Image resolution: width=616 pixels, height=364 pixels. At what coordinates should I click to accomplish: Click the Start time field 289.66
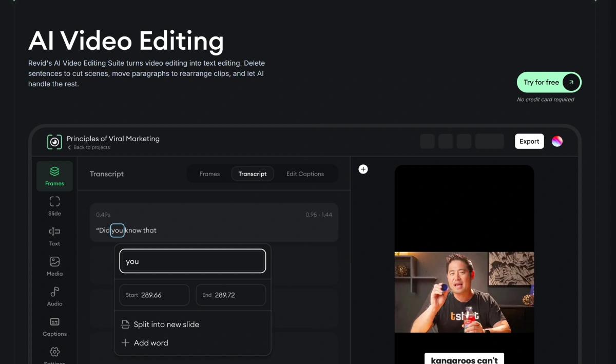pyautogui.click(x=154, y=295)
